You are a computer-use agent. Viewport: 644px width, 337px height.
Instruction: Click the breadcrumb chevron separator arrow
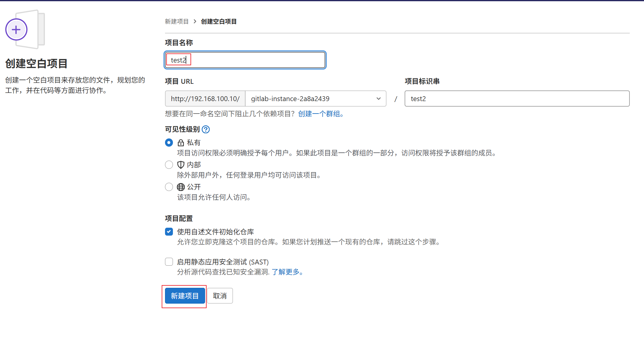point(195,22)
